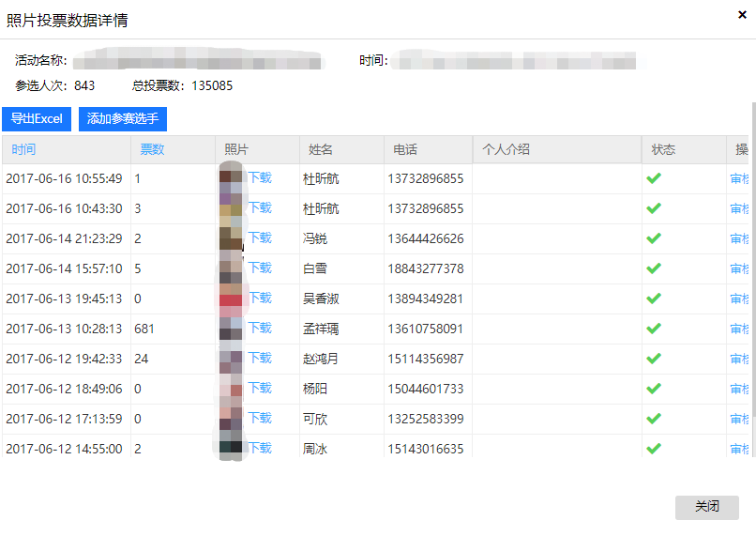Click phone number 13644426626

426,238
